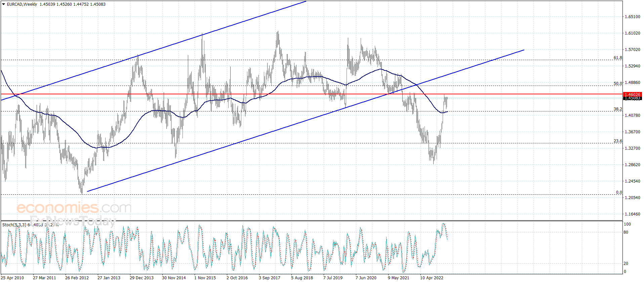Click the 1.36700 price axis value
The image size is (644, 282).
(x=632, y=132)
